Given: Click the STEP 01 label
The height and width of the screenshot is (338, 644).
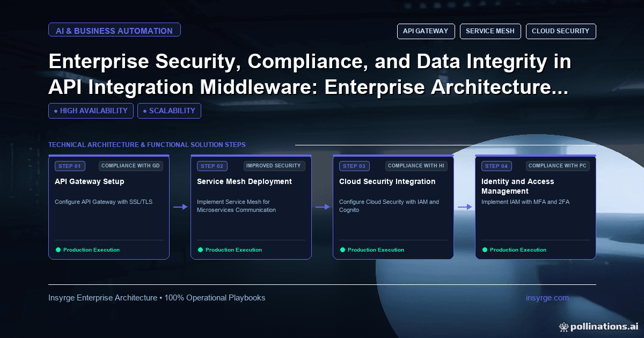Looking at the screenshot, I should coord(70,166).
